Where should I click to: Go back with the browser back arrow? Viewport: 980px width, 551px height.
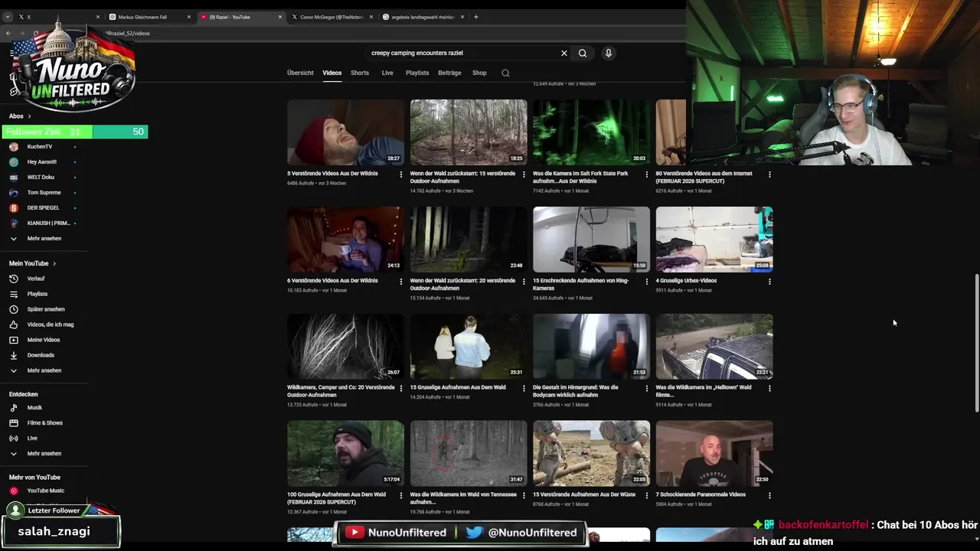[x=8, y=33]
